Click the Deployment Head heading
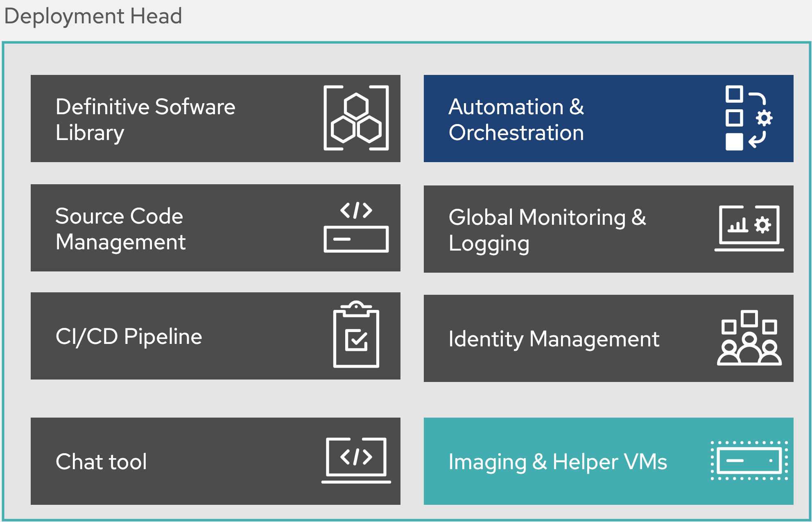The width and height of the screenshot is (812, 522). [93, 16]
